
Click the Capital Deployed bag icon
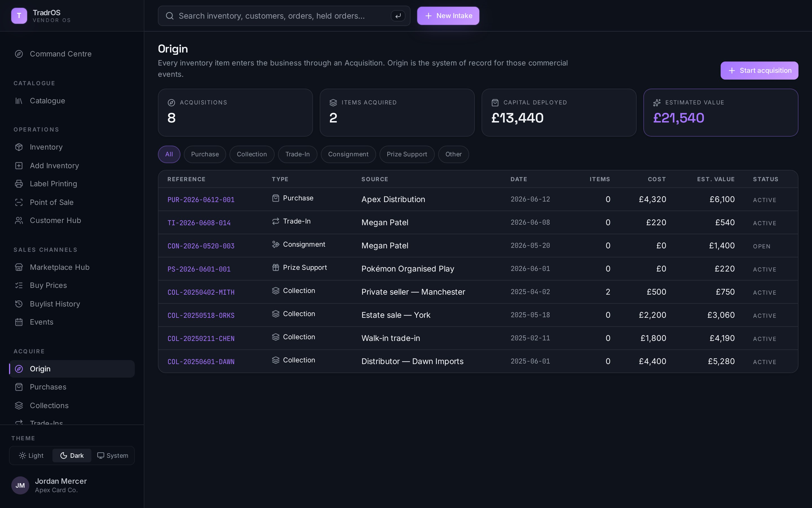click(495, 102)
